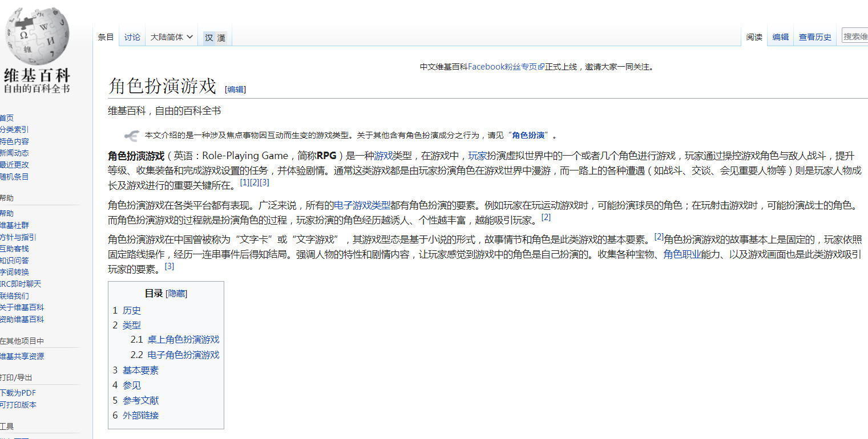Click 下载为PDF in the sidebar
The image size is (868, 439).
(x=18, y=393)
